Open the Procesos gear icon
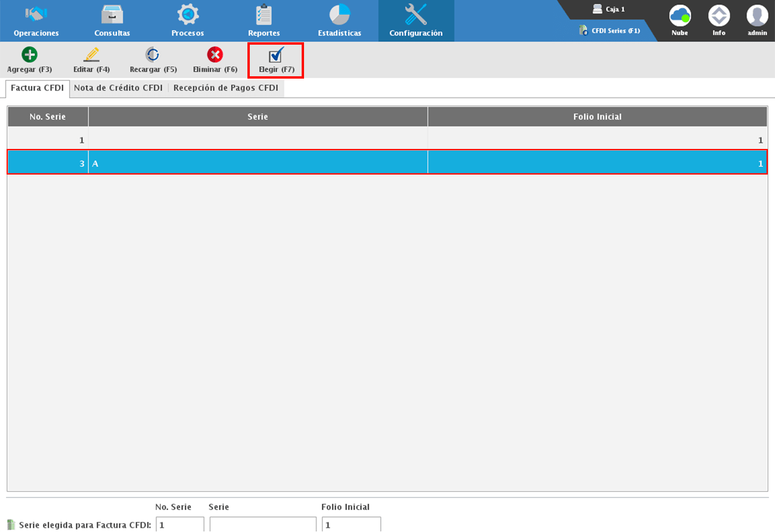 point(188,14)
